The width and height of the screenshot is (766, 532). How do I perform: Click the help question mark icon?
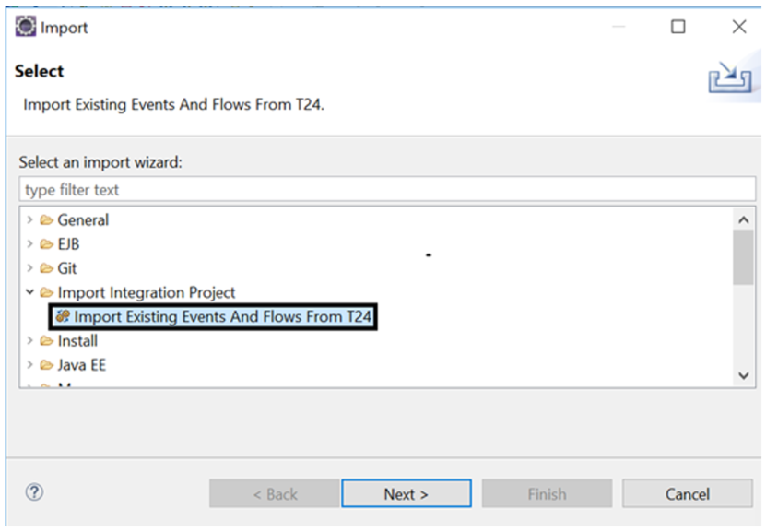tap(34, 492)
